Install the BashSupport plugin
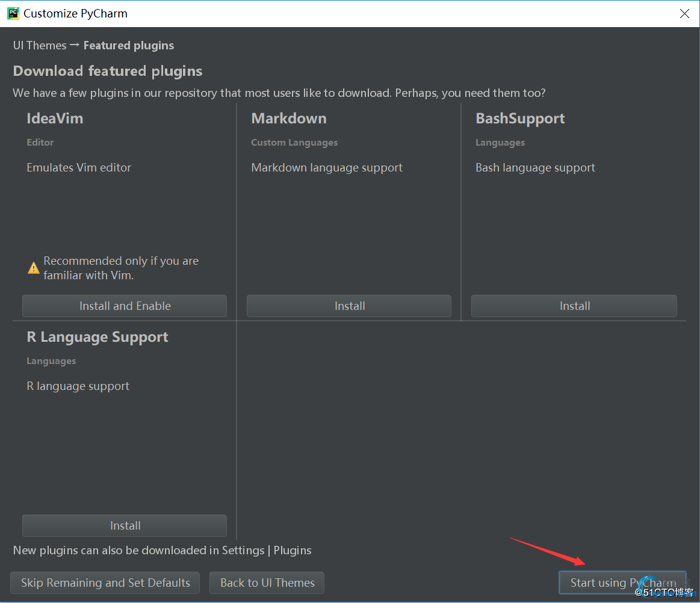700x603 pixels. (x=574, y=306)
